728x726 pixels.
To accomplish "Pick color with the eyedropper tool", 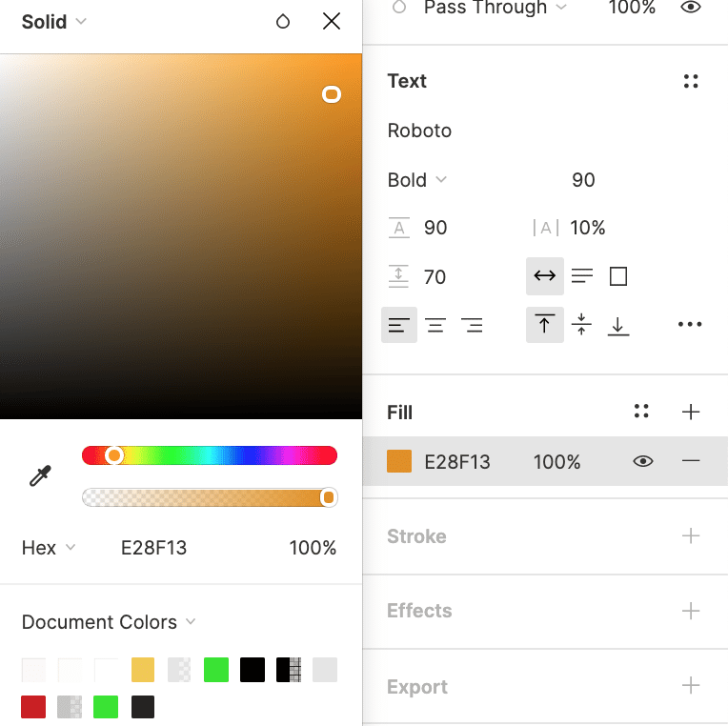I will click(x=40, y=475).
